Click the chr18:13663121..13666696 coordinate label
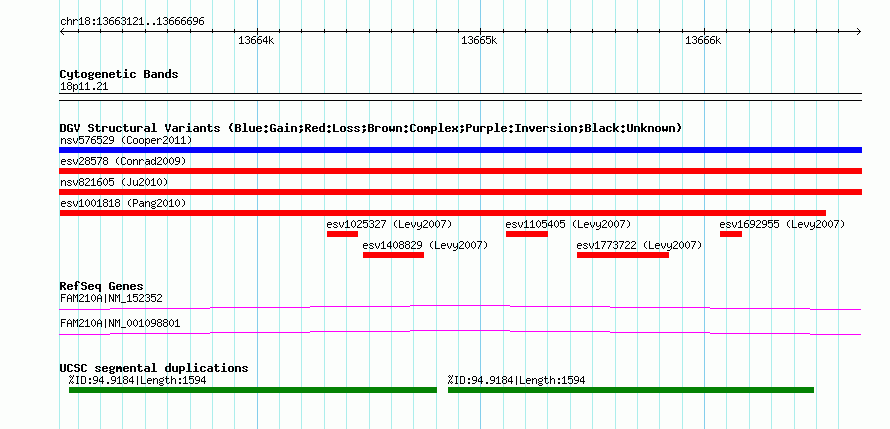Image resolution: width=890 pixels, height=429 pixels. [132, 22]
